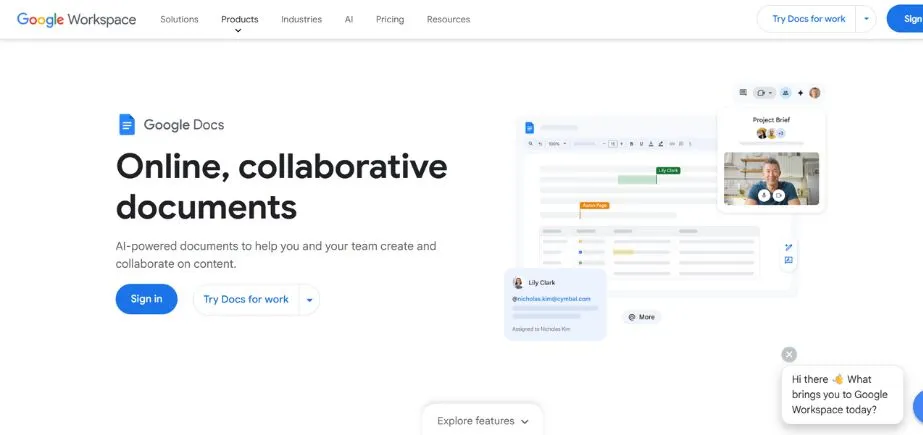Click the undo icon in mockup toolbar

click(x=540, y=144)
